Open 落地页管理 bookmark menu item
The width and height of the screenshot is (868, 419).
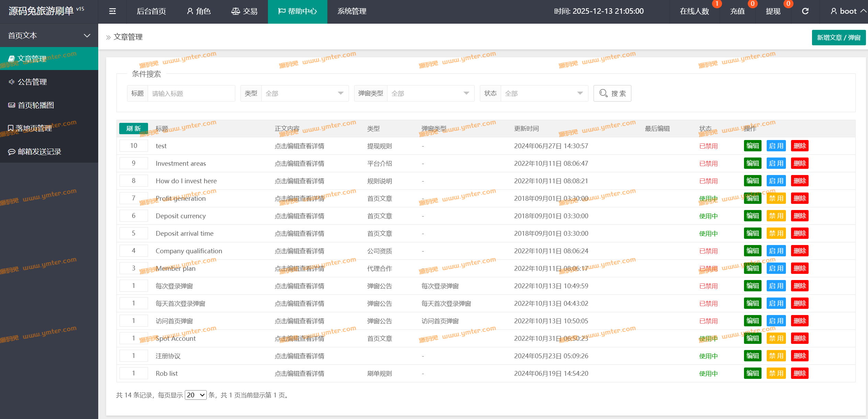[33, 128]
